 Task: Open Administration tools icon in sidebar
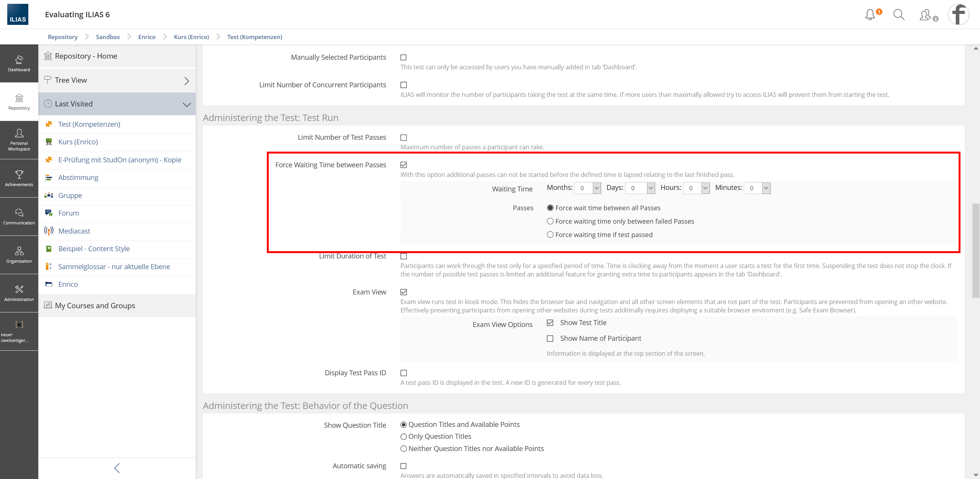pos(19,293)
